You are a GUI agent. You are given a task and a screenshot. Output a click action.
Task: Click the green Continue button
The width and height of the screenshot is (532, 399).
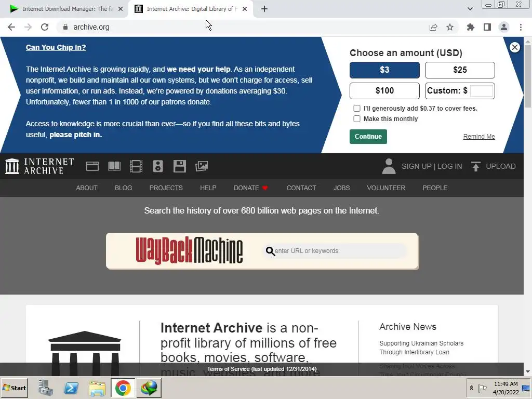tap(368, 137)
